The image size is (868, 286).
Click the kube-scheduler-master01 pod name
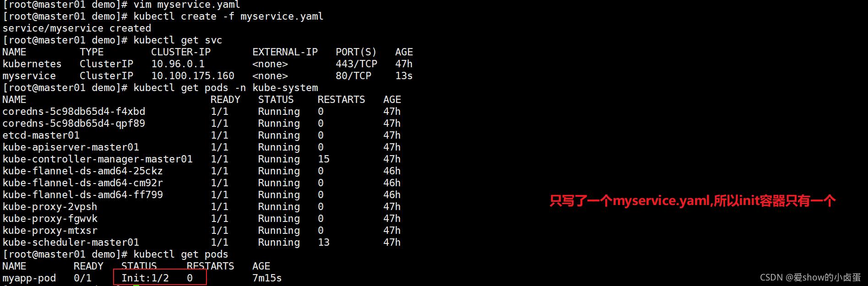click(71, 242)
